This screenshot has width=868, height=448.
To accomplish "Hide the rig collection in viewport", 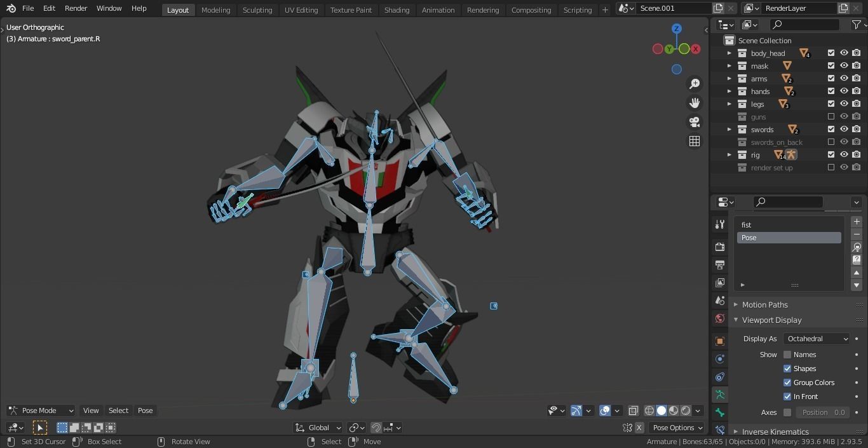I will coord(844,154).
